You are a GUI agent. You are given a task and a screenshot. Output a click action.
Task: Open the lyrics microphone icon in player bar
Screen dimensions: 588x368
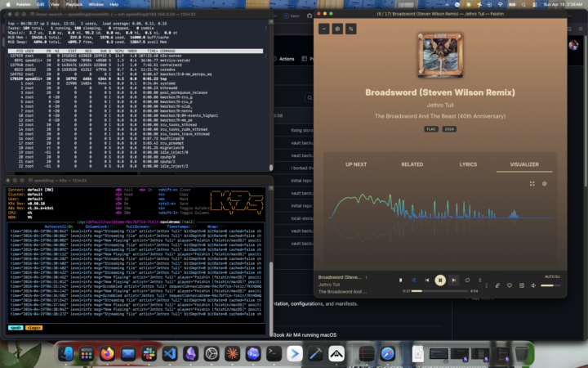coord(497,285)
